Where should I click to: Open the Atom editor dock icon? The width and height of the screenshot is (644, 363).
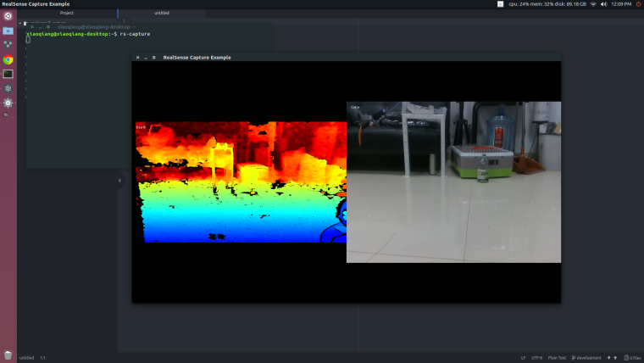8,88
